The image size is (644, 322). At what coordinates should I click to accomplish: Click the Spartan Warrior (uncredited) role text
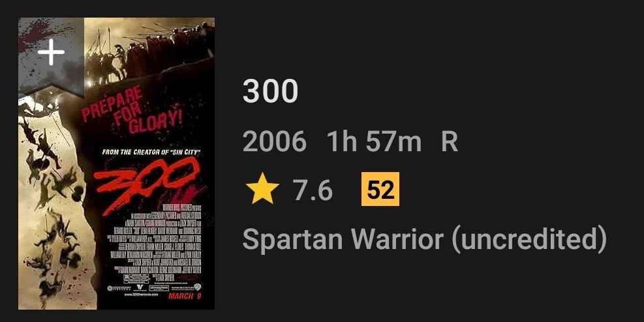424,240
